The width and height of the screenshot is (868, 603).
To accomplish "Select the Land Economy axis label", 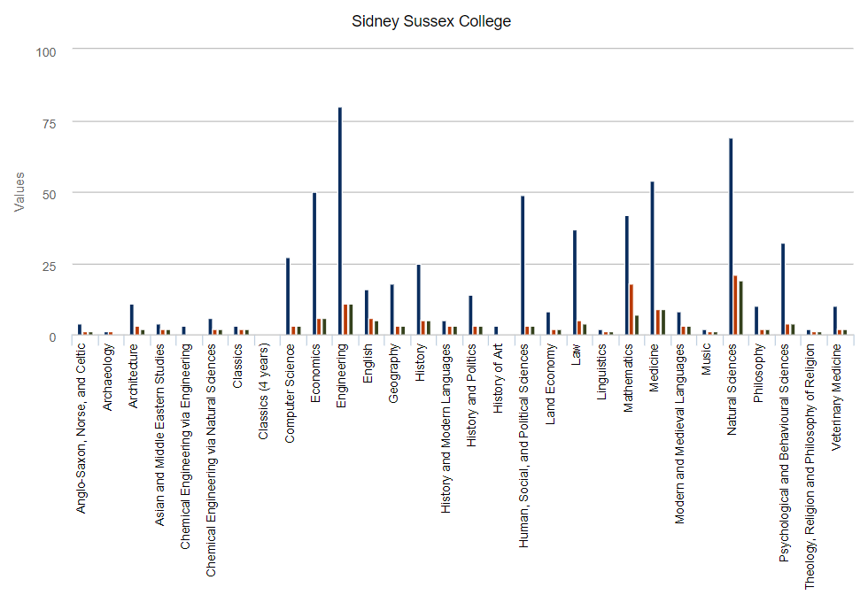I will pos(550,384).
